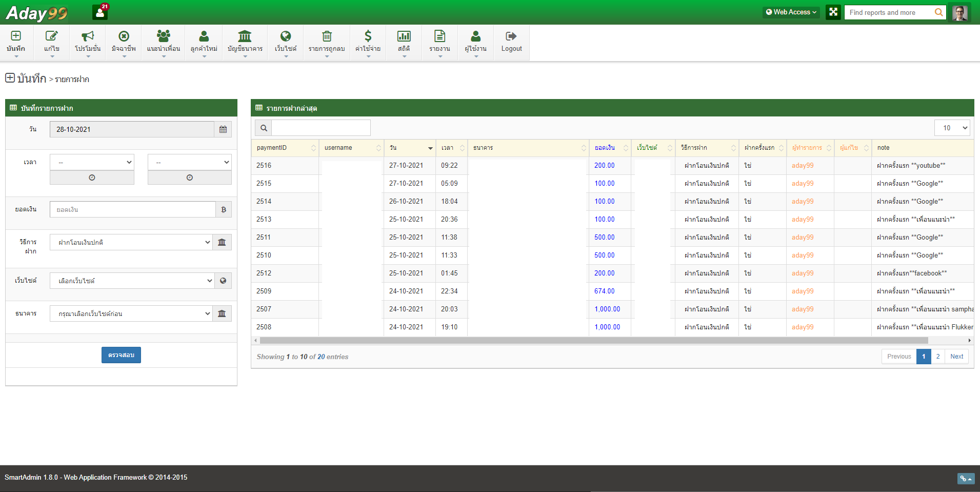Open the บันทึก menu in the toolbar

[x=16, y=43]
